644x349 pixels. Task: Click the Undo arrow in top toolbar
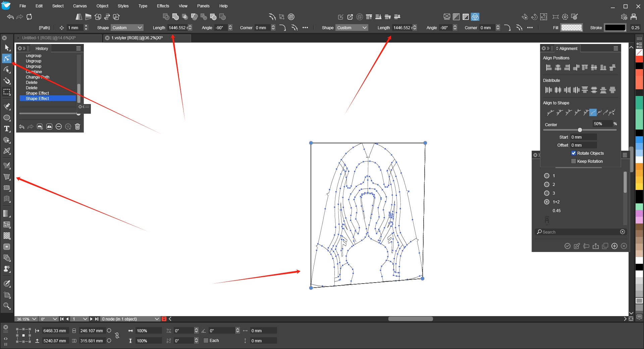(10, 17)
